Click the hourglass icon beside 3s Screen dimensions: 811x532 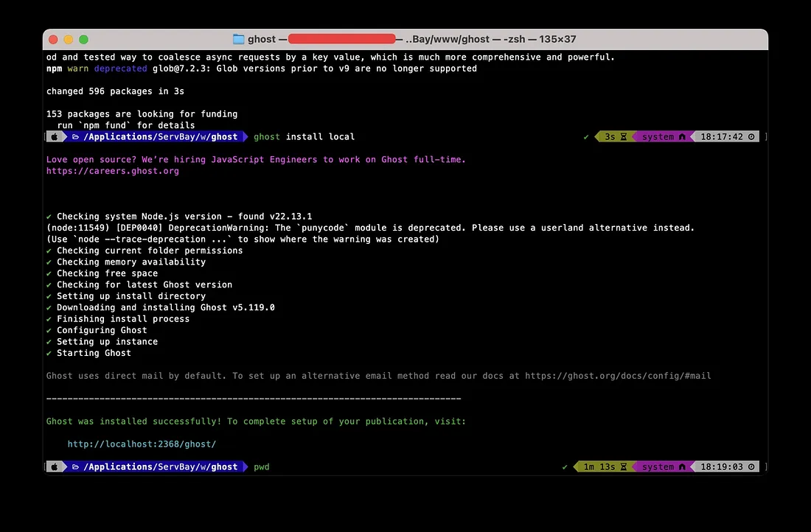[624, 137]
